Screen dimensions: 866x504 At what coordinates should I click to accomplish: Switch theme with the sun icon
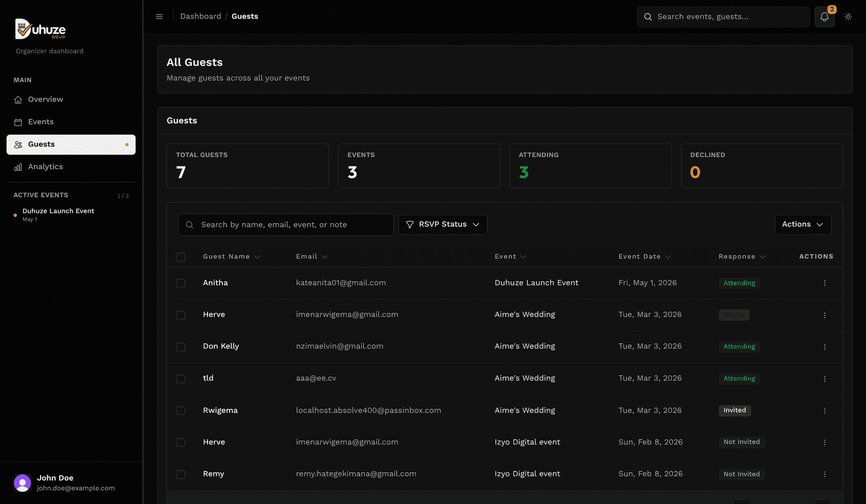[x=848, y=17]
